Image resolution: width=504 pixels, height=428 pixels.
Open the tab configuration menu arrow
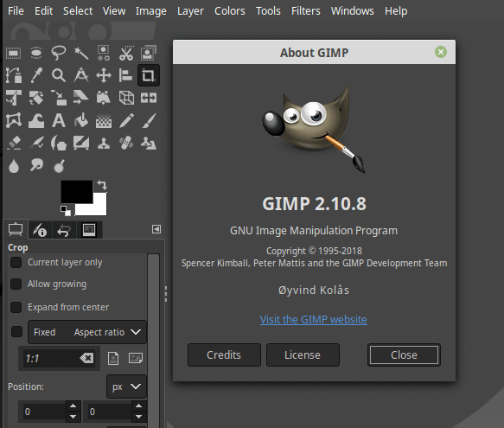coord(156,229)
